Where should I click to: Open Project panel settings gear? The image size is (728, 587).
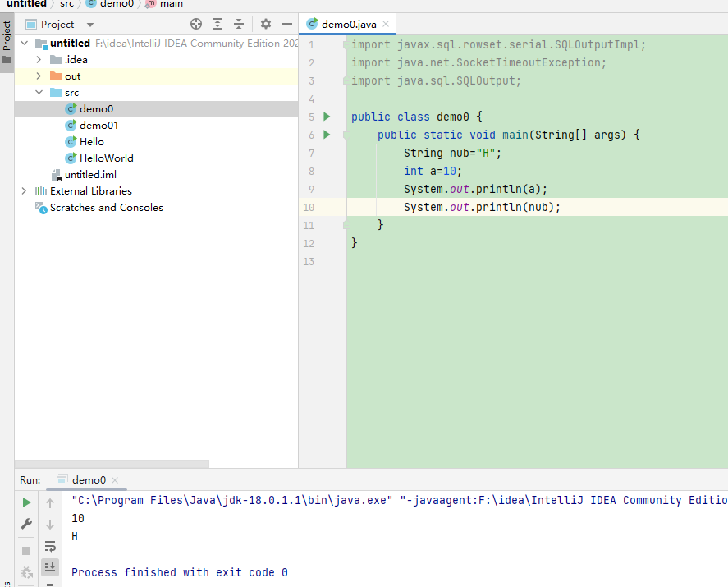tap(266, 24)
